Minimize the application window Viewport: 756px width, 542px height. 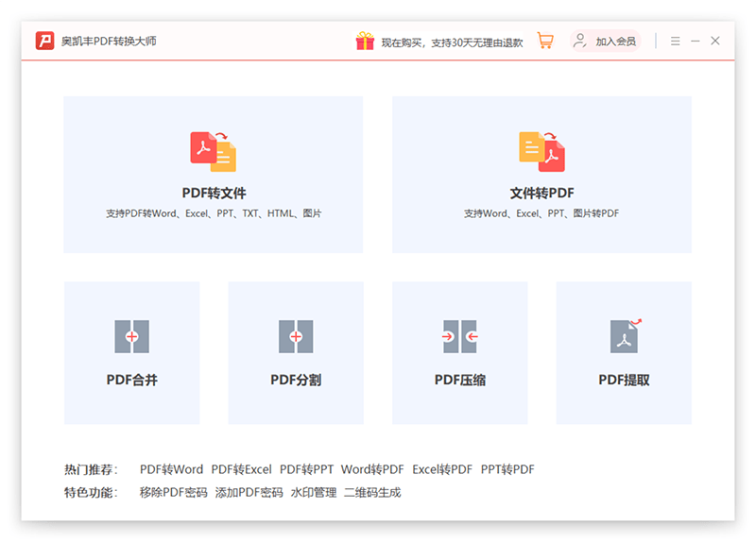[x=695, y=41]
